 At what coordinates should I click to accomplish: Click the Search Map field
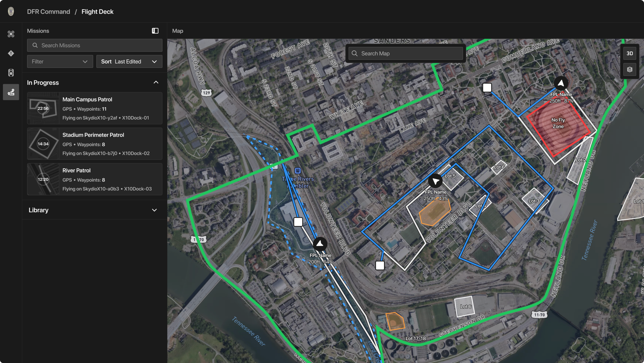406,53
